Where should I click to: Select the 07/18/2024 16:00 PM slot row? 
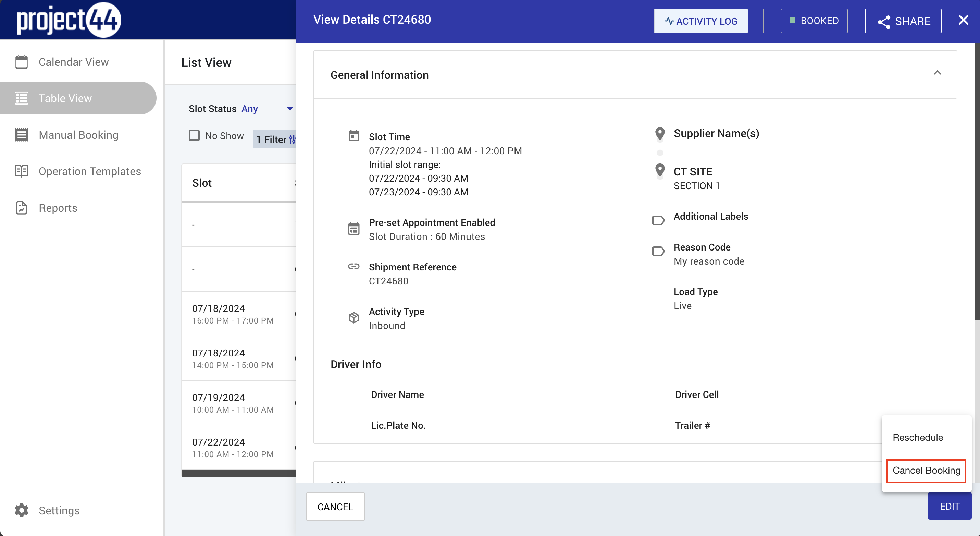[x=239, y=314]
